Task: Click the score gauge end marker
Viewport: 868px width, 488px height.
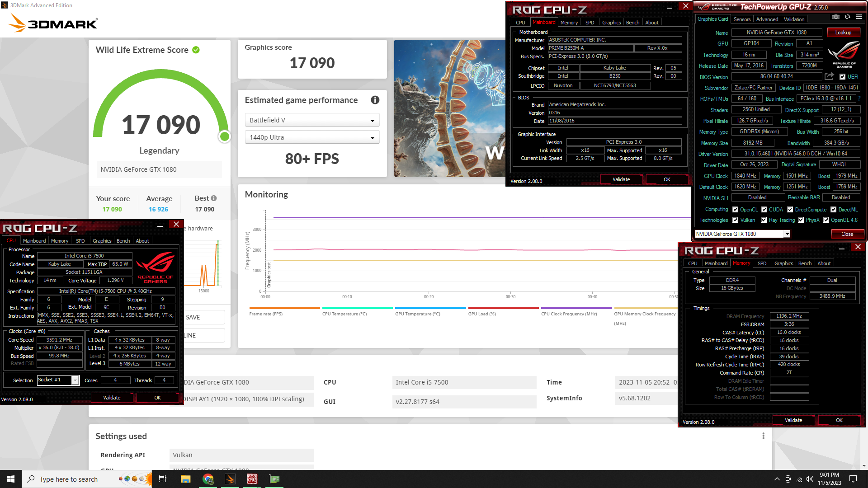Action: [x=225, y=136]
